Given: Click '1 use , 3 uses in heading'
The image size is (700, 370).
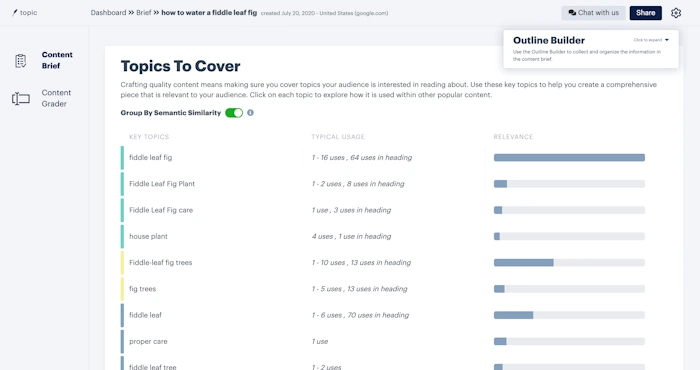Looking at the screenshot, I should pyautogui.click(x=351, y=210).
